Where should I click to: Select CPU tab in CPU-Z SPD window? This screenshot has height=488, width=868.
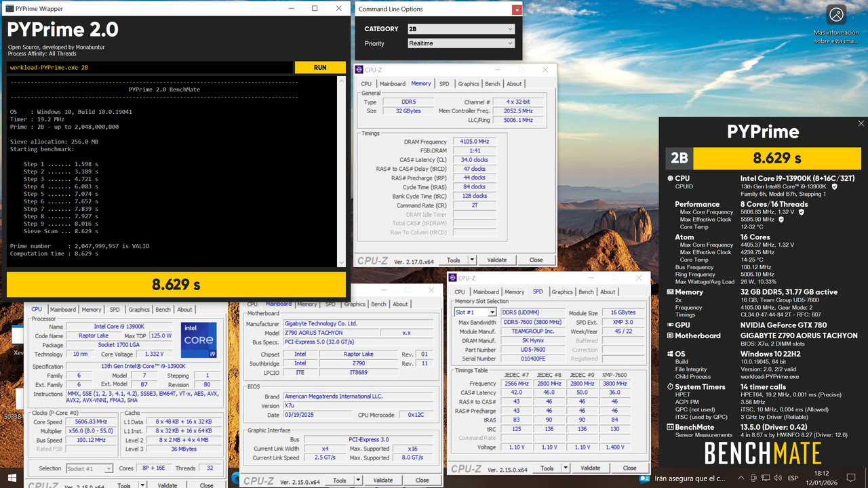(x=460, y=292)
